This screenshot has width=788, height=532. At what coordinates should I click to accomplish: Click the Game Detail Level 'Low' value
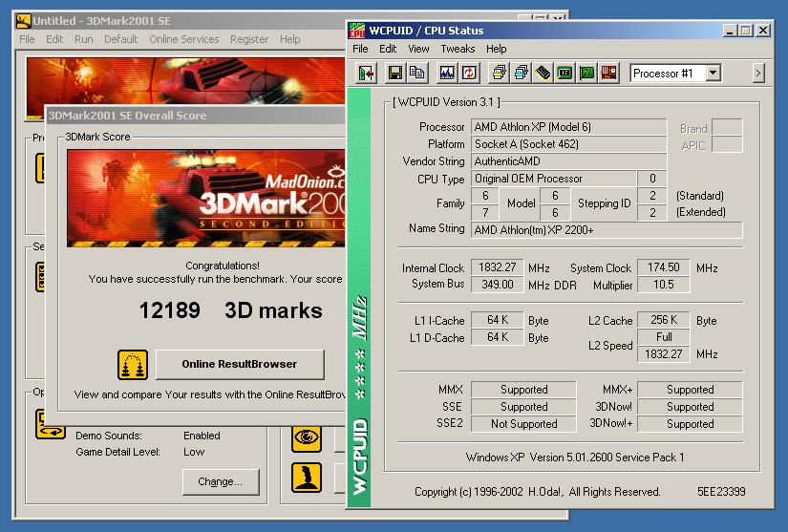(x=194, y=452)
